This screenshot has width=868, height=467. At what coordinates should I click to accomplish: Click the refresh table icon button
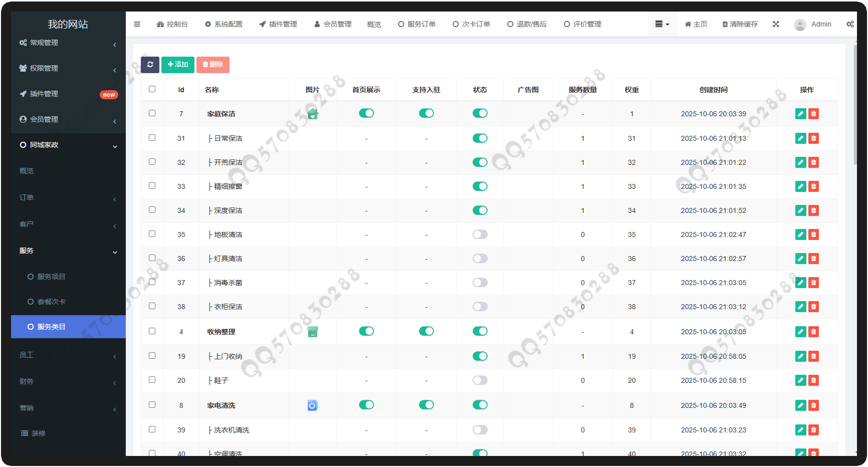tap(150, 65)
